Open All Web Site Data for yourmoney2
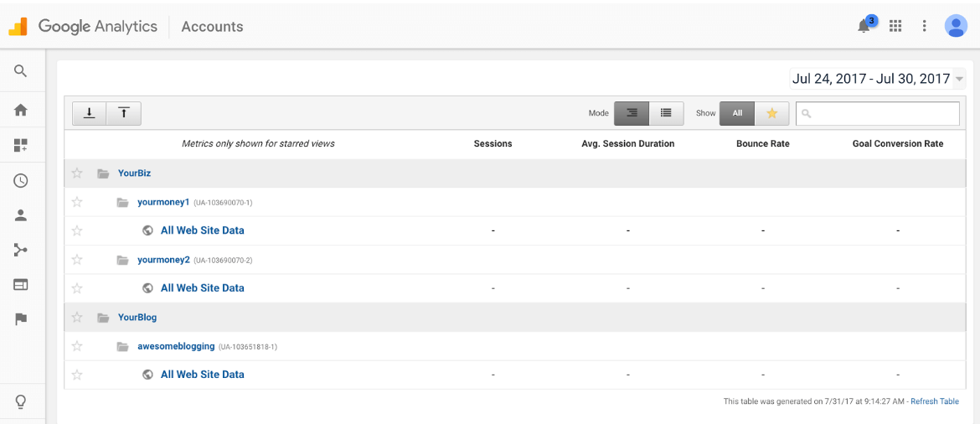 point(203,287)
